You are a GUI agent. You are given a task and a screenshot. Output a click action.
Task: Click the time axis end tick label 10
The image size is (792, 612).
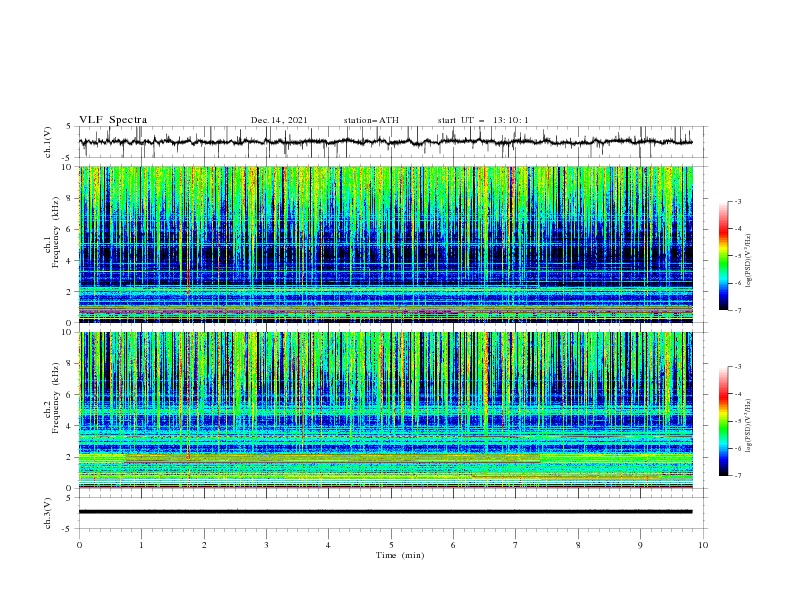click(x=703, y=545)
